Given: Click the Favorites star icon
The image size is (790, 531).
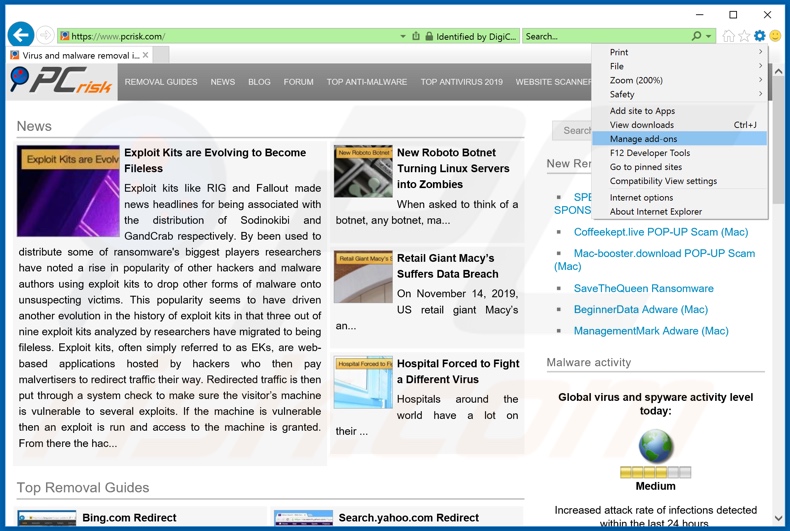Looking at the screenshot, I should 744,36.
